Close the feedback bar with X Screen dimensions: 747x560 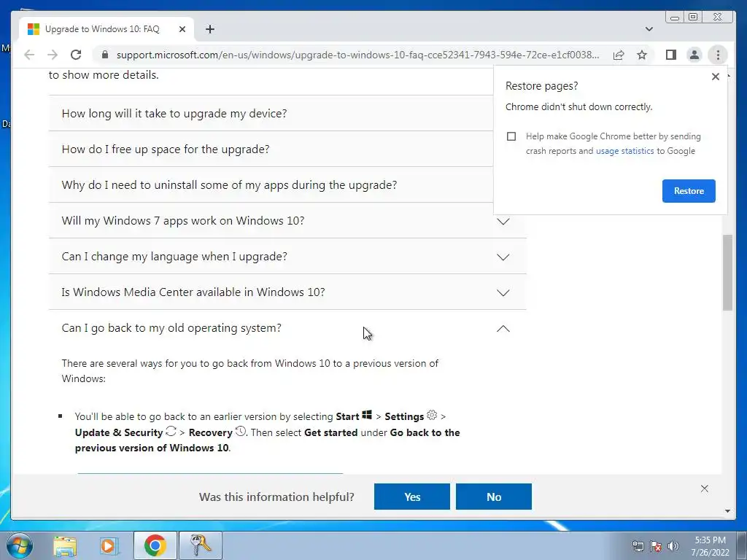tap(704, 489)
